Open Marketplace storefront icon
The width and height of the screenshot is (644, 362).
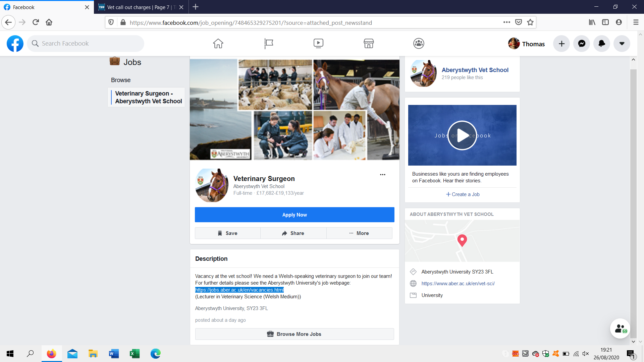369,44
